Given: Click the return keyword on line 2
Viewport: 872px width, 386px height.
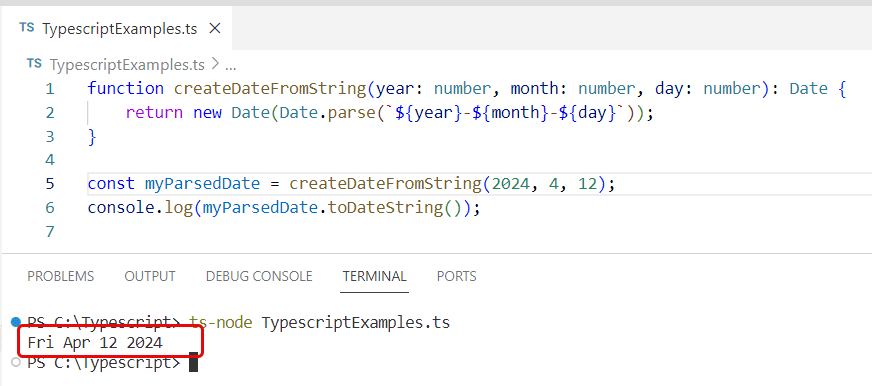Looking at the screenshot, I should click(x=154, y=113).
